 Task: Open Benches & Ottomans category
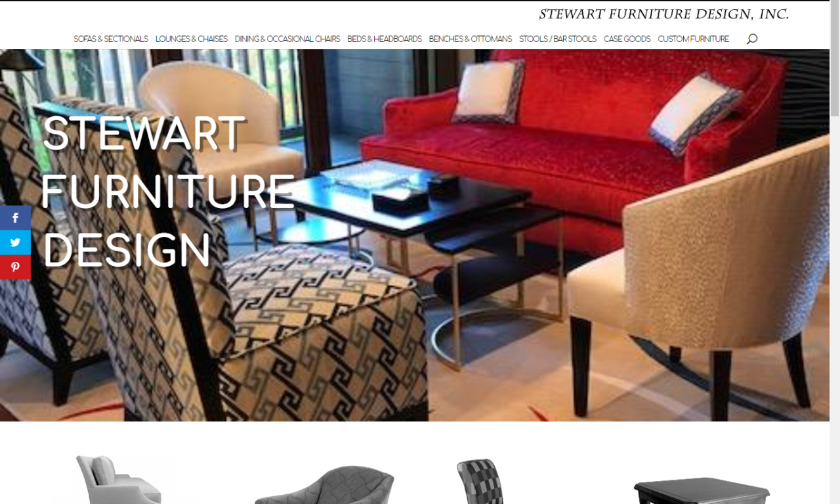click(x=471, y=39)
